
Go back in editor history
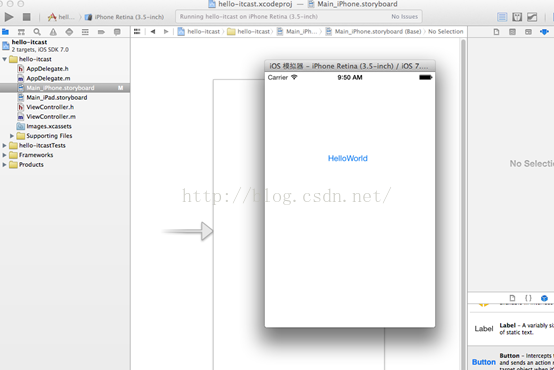point(153,31)
